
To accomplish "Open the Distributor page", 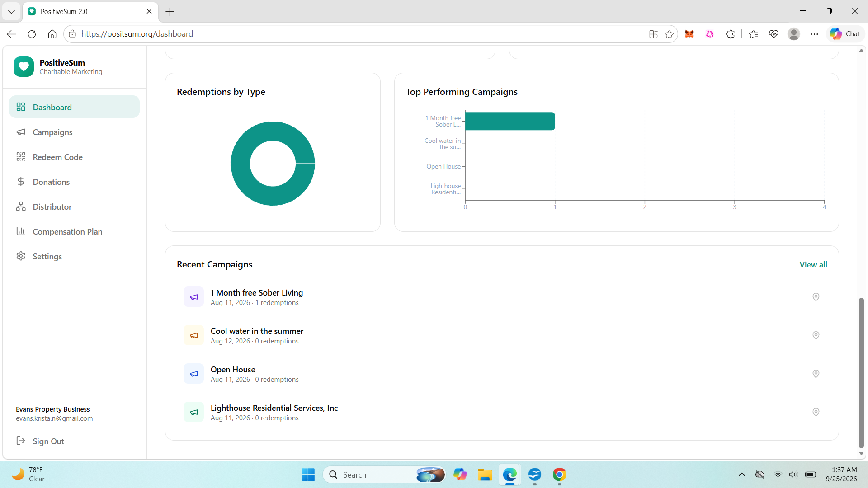I will click(x=74, y=206).
